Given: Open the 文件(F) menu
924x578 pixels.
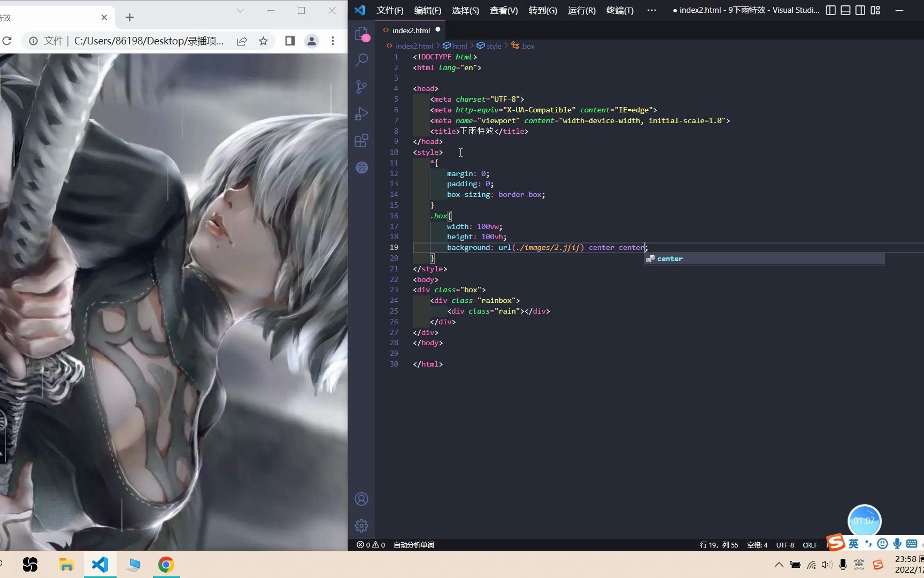Looking at the screenshot, I should (390, 10).
